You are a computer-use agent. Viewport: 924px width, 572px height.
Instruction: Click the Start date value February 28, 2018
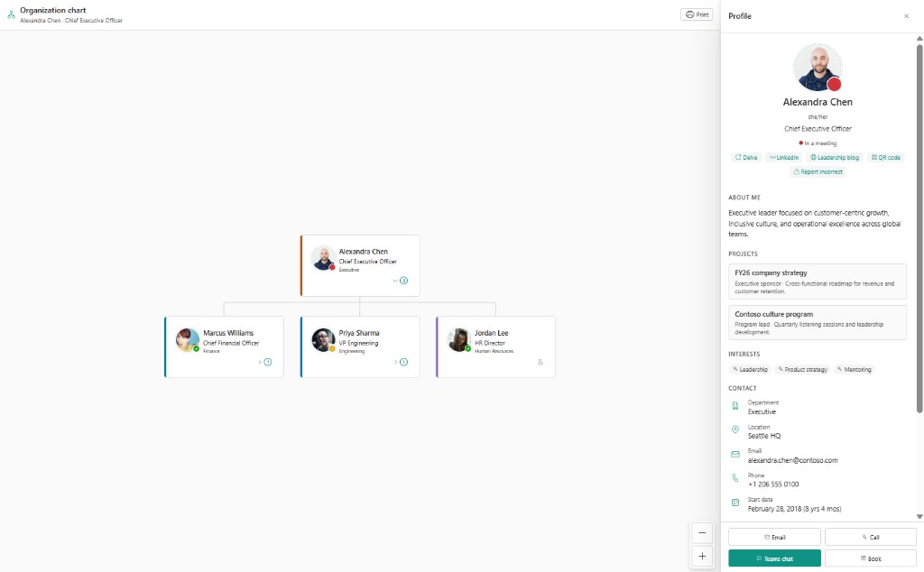(x=794, y=509)
